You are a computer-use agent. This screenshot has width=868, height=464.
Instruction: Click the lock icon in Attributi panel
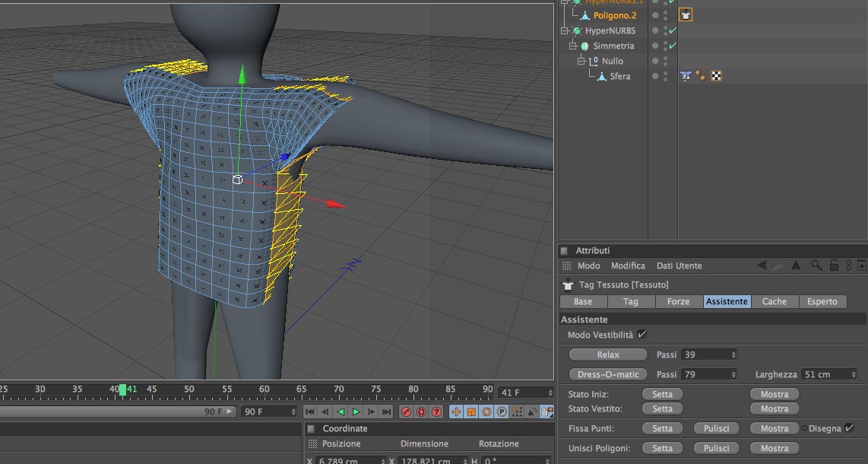[833, 265]
